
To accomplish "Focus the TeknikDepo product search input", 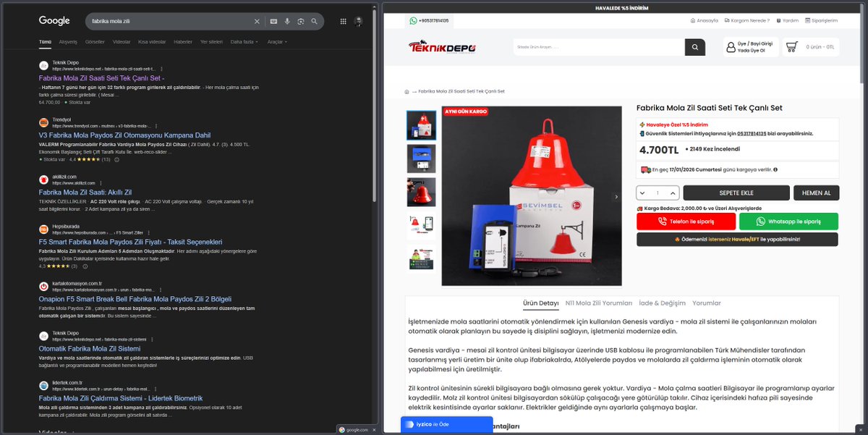I will [599, 47].
